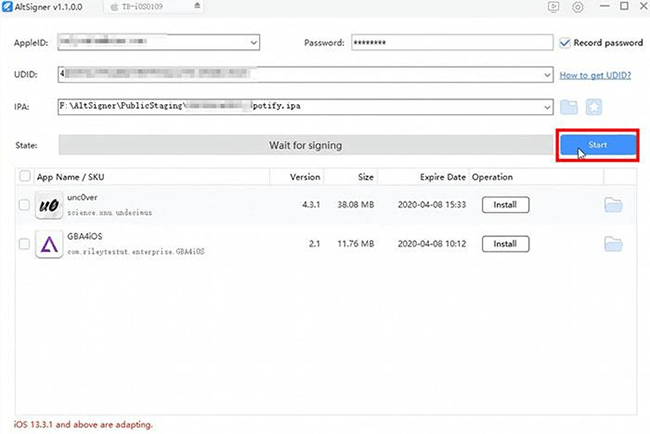Expand the UDID dropdown list

point(546,75)
